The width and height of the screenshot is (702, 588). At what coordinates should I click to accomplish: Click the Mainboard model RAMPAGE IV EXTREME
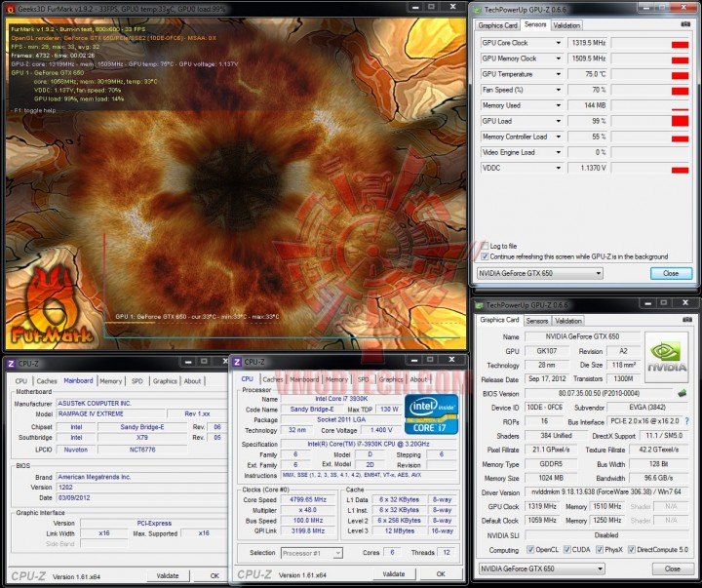pyautogui.click(x=110, y=414)
